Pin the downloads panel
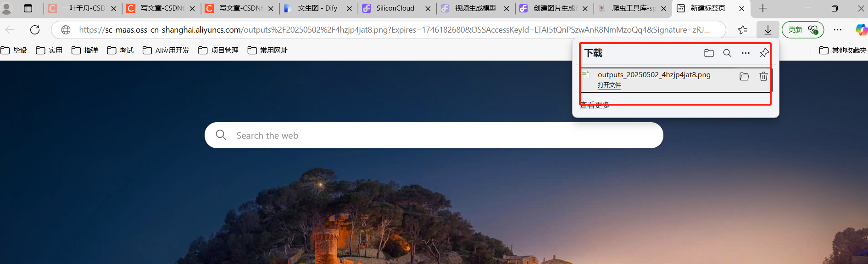 [x=764, y=53]
